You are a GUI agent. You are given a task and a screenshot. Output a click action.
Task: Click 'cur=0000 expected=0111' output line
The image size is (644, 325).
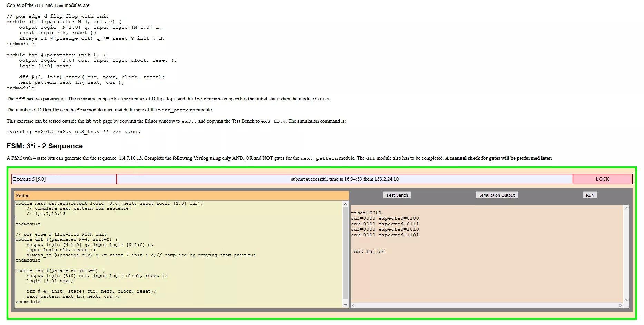tap(385, 224)
